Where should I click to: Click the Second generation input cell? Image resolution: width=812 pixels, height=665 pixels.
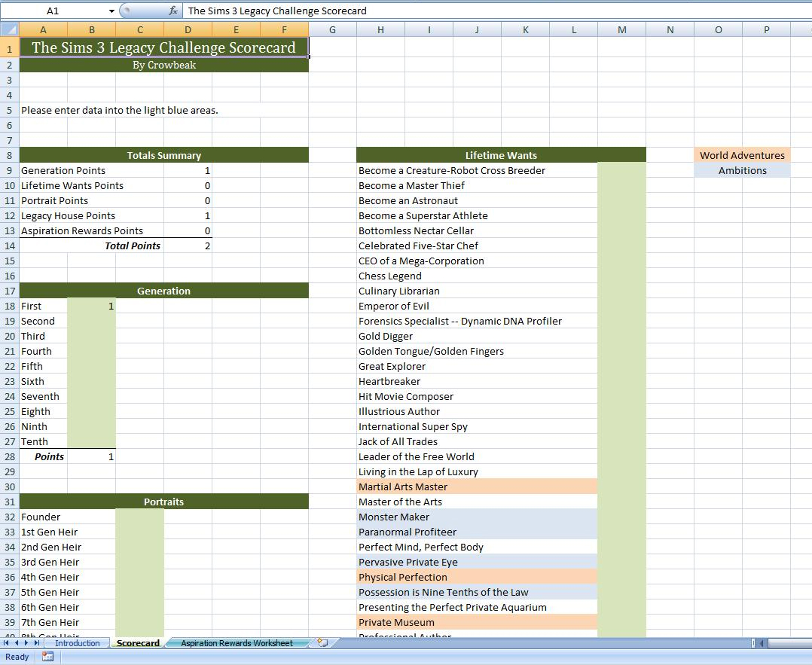92,321
